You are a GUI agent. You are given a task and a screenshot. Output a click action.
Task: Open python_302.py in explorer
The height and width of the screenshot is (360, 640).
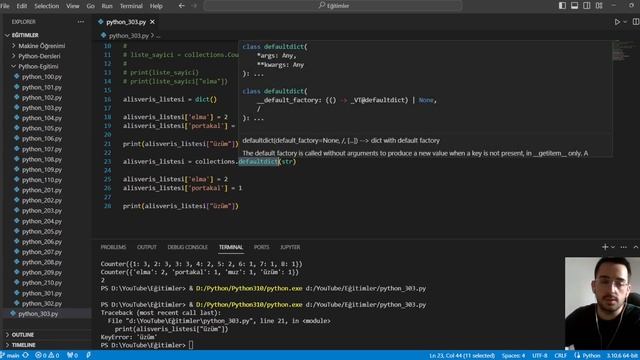(x=42, y=303)
